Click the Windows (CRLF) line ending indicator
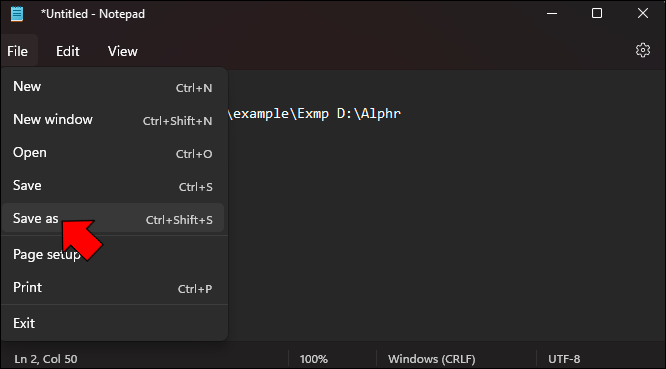The image size is (666, 369). pyautogui.click(x=432, y=359)
